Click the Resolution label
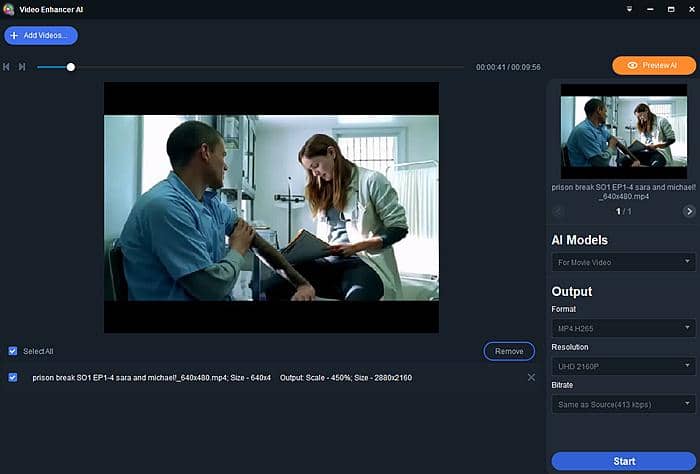 click(x=570, y=347)
